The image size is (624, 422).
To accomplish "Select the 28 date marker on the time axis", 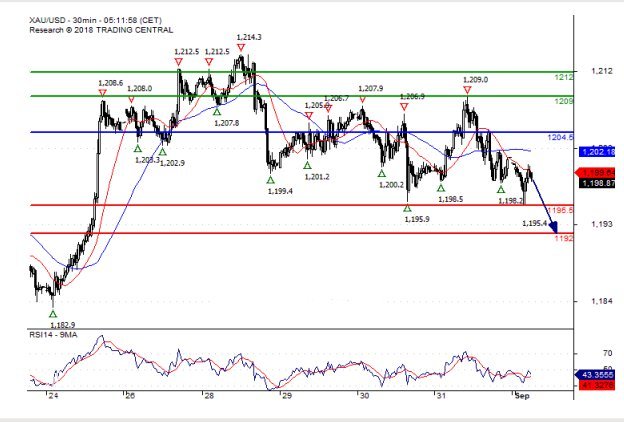I will [208, 397].
